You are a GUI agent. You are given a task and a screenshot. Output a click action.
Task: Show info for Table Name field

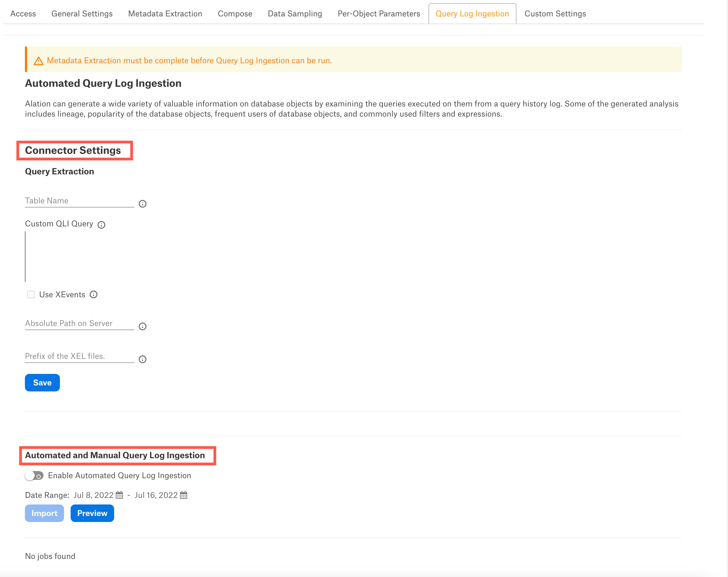coord(143,204)
